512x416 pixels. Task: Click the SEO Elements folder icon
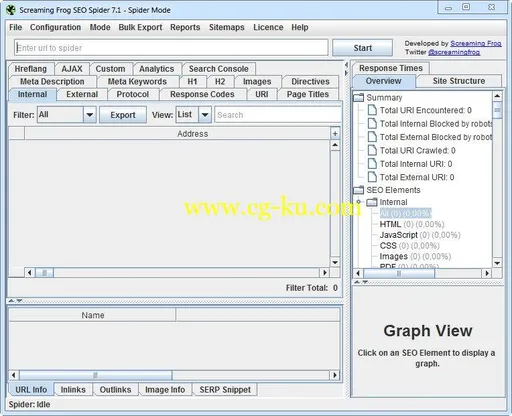coord(359,190)
